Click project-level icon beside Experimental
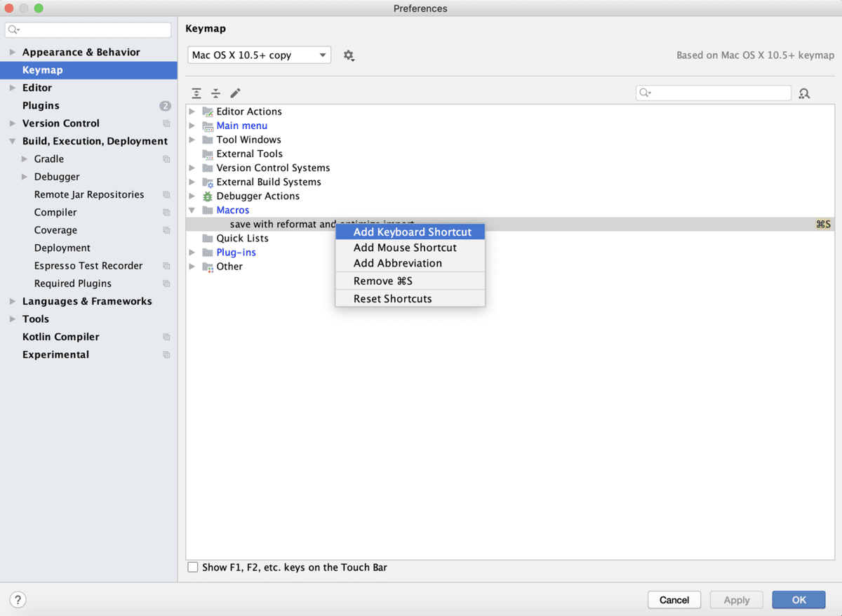 (x=166, y=355)
